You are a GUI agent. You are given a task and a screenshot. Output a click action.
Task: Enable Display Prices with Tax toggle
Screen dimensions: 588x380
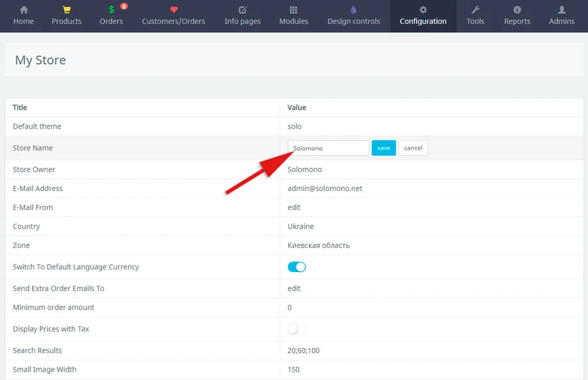(297, 329)
